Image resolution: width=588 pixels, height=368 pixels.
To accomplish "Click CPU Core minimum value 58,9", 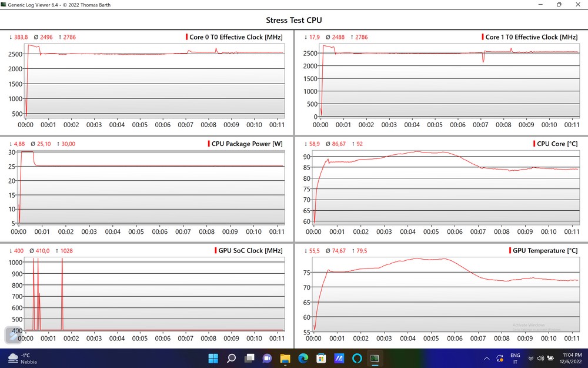I will point(314,144).
